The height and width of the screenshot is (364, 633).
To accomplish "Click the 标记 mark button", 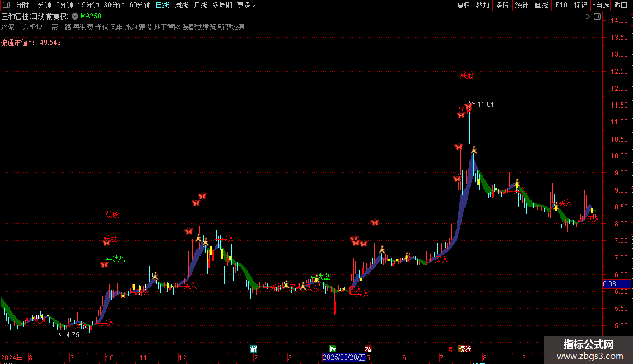I will point(580,5).
